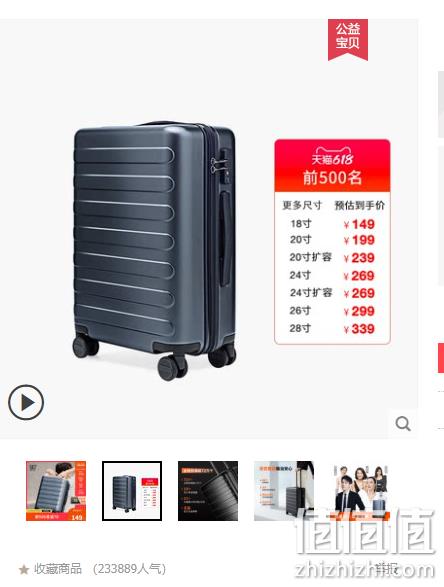This screenshot has width=444, height=587.
Task: Click the 24寸 ¥269 price row
Action: pos(332,276)
